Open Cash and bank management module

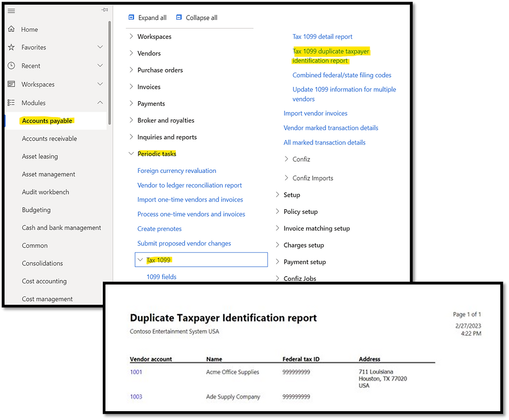coord(61,228)
